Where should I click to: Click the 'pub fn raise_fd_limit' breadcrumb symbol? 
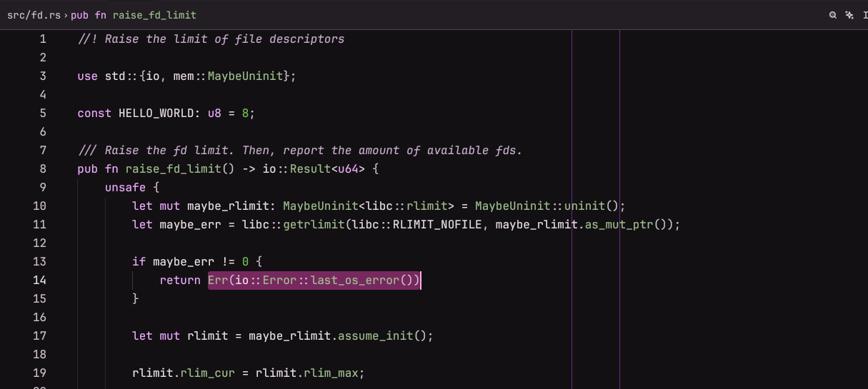tap(133, 14)
